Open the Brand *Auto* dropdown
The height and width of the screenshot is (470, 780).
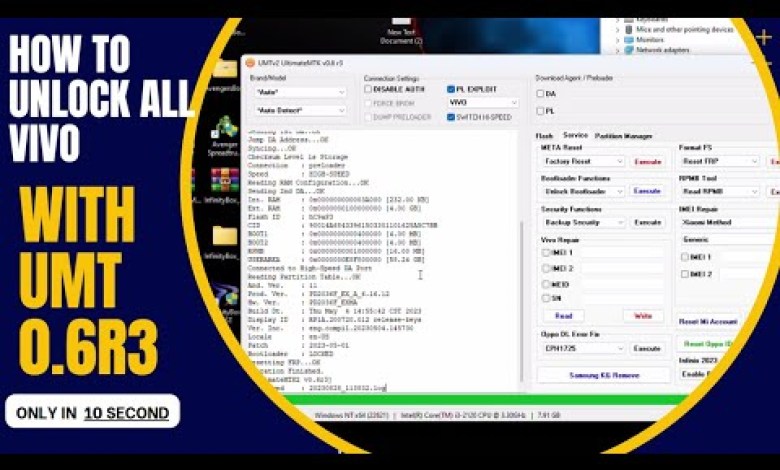point(300,93)
